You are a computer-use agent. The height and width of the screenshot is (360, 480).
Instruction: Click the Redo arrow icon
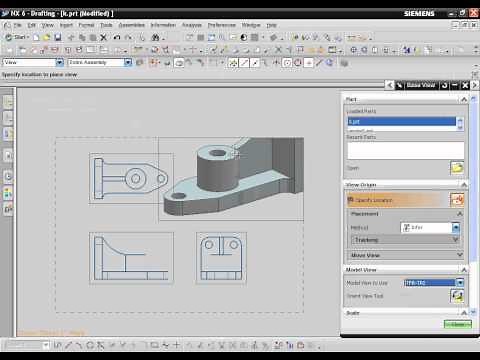pos(128,38)
